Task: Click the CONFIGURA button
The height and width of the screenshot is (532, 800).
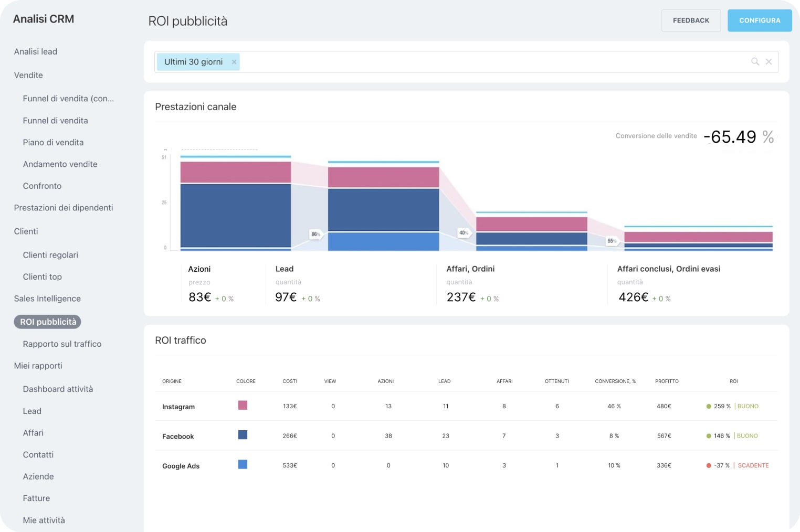Action: coord(759,20)
